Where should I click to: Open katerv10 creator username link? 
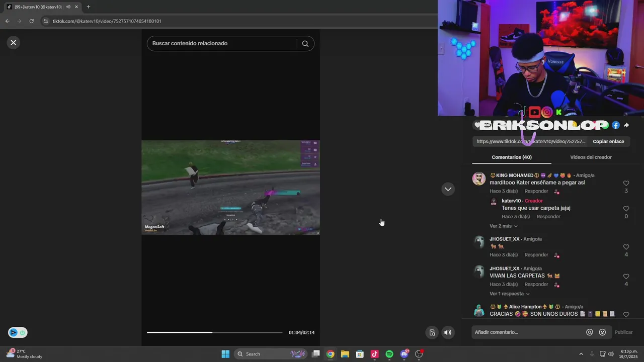pyautogui.click(x=511, y=201)
